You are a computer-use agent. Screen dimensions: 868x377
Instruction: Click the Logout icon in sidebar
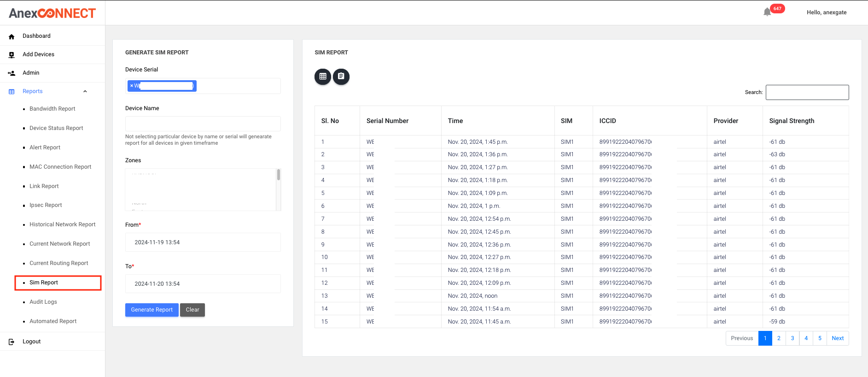[12, 342]
